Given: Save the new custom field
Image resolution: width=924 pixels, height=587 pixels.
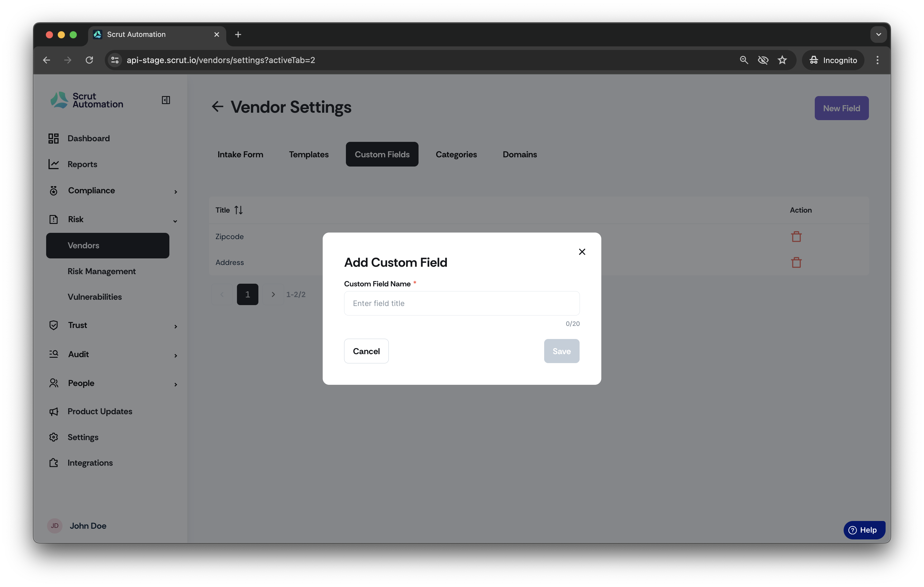Looking at the screenshot, I should coord(561,351).
